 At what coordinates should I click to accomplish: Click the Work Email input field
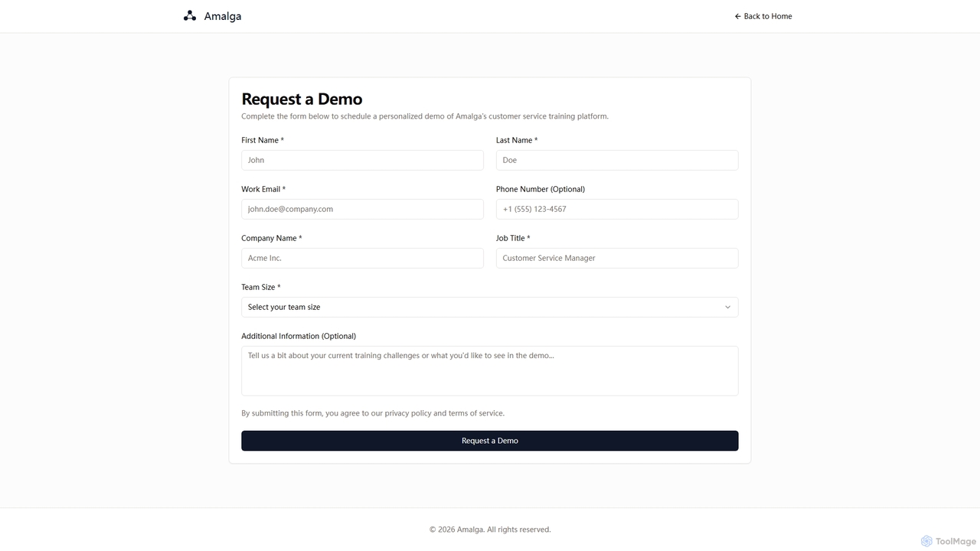click(x=362, y=209)
